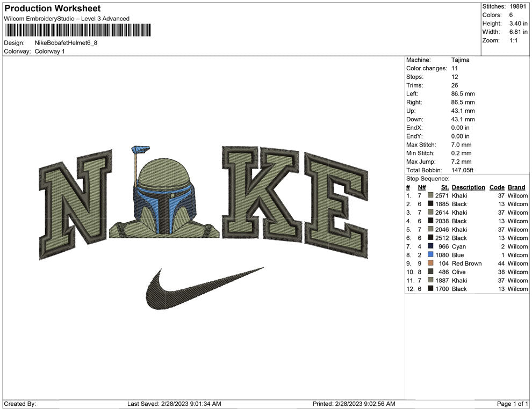532x409 pixels.
Task: Click the "Colorway 1" value
Action: coord(49,51)
